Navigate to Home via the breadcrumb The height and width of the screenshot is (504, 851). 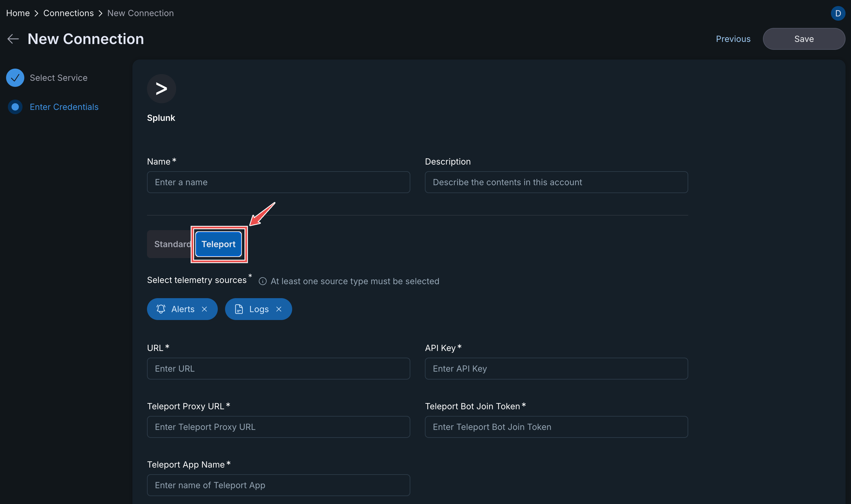coord(18,13)
